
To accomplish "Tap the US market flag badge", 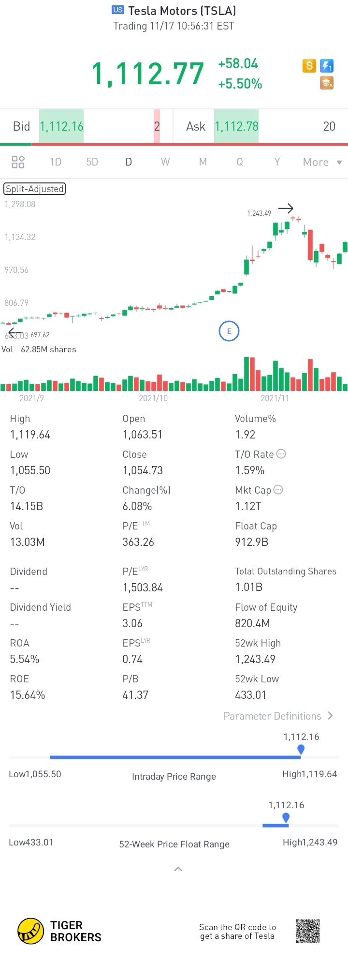I will pos(118,10).
